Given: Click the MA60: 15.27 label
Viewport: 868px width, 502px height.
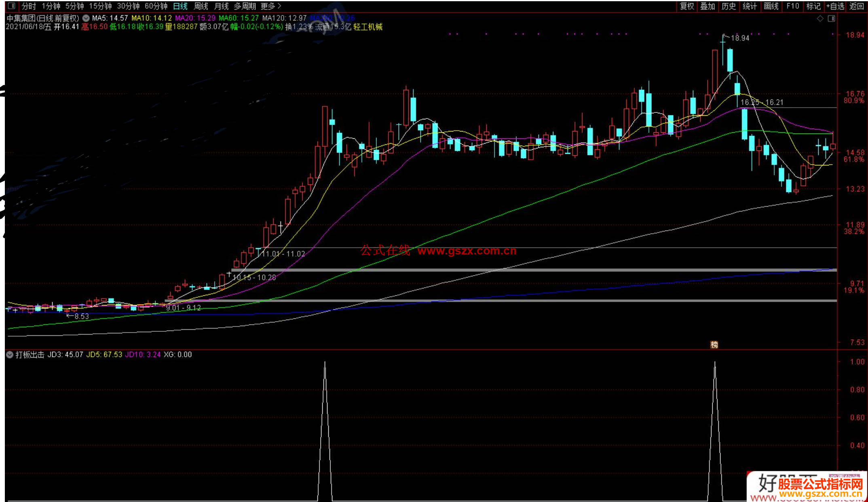Looking at the screenshot, I should click(239, 18).
